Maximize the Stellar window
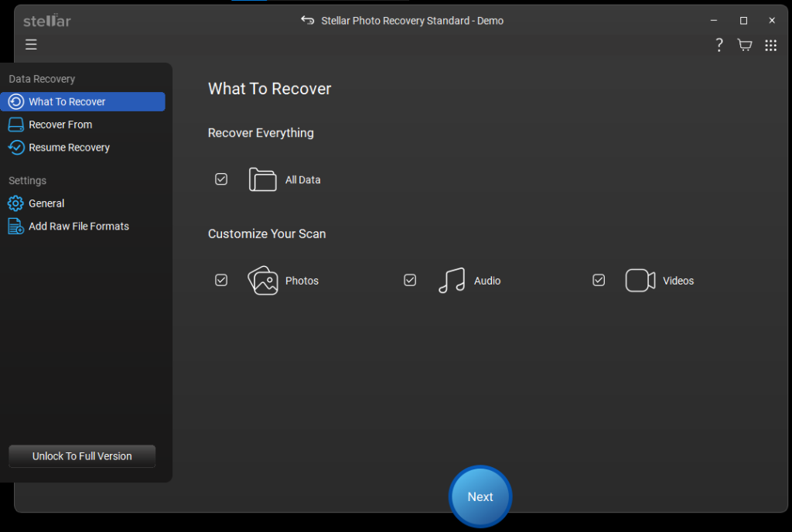 pyautogui.click(x=743, y=21)
